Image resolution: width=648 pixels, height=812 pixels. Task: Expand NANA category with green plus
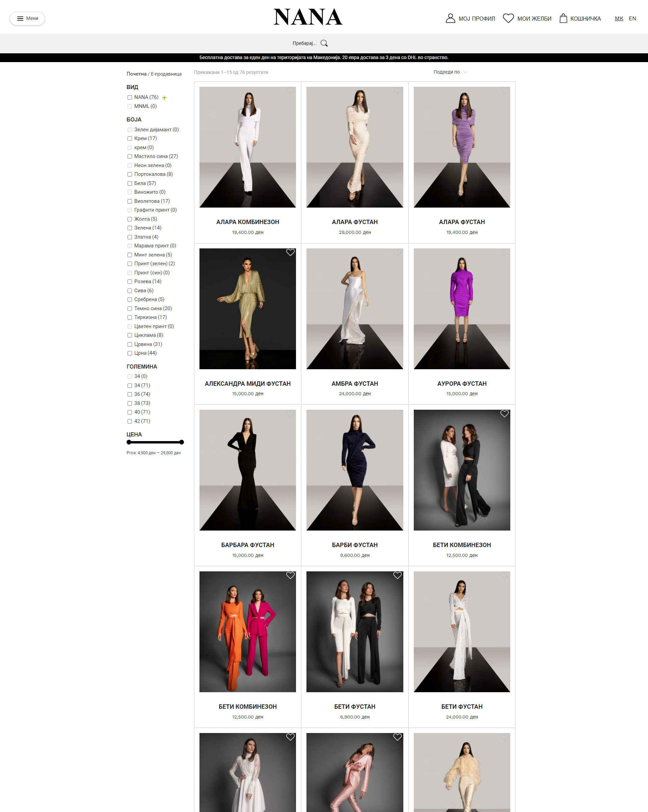[x=164, y=98]
